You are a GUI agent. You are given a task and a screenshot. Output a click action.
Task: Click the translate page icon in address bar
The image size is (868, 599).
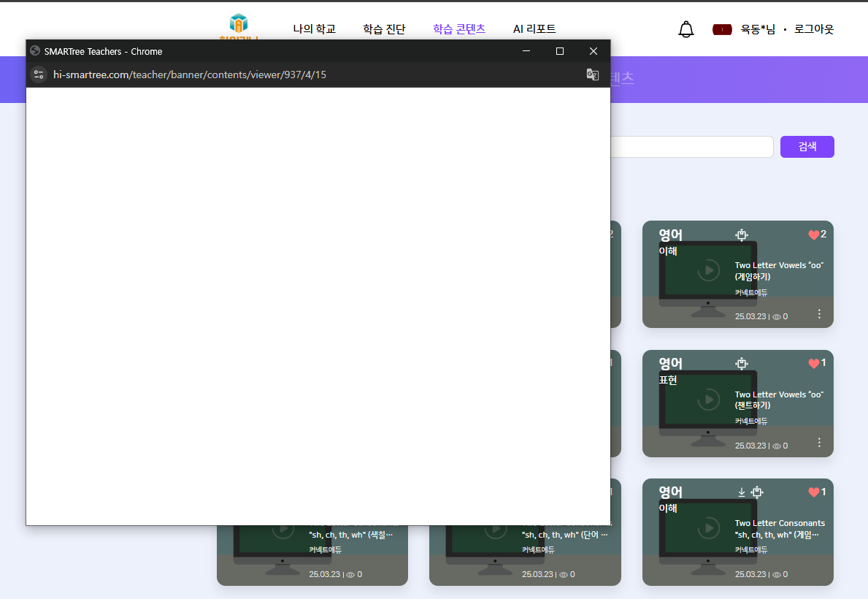(593, 75)
